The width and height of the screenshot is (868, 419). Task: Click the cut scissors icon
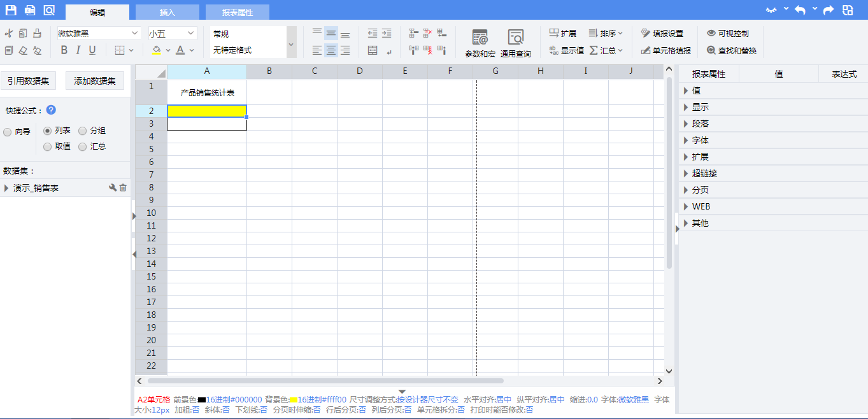(9, 34)
